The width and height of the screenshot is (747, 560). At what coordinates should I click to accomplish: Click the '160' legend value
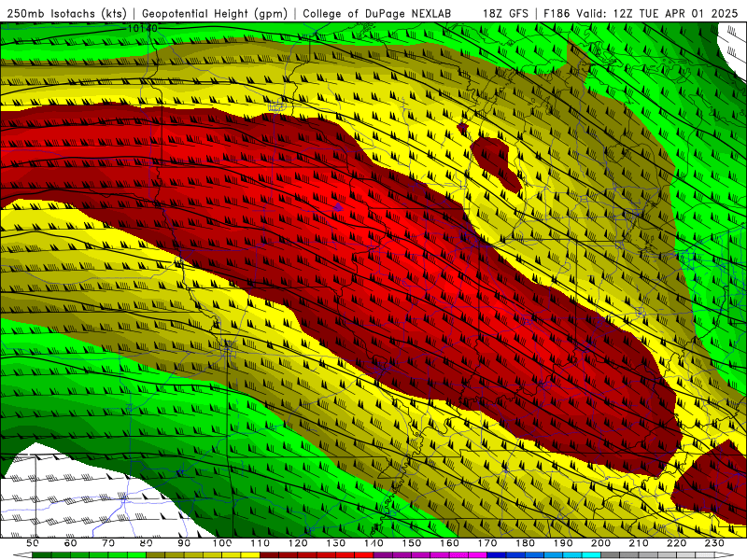[449, 543]
